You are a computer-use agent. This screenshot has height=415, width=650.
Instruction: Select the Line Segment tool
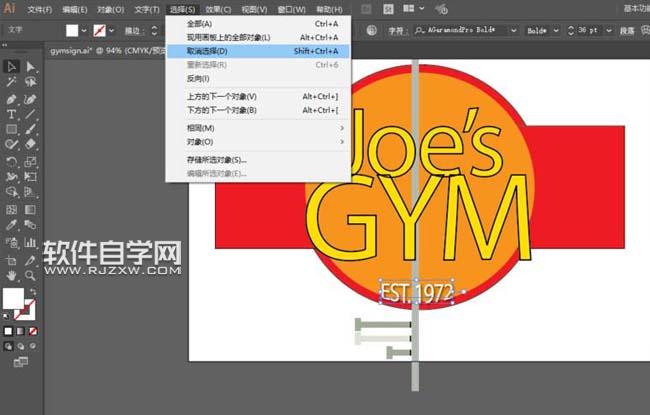point(30,114)
